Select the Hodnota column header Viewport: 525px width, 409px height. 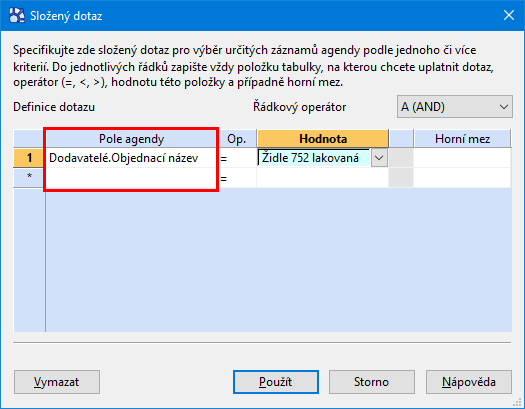pos(323,139)
